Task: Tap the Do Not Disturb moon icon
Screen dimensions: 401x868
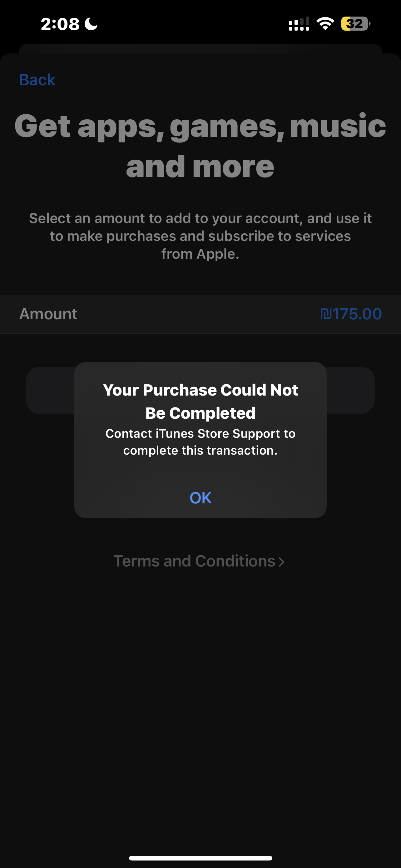Action: tap(91, 24)
